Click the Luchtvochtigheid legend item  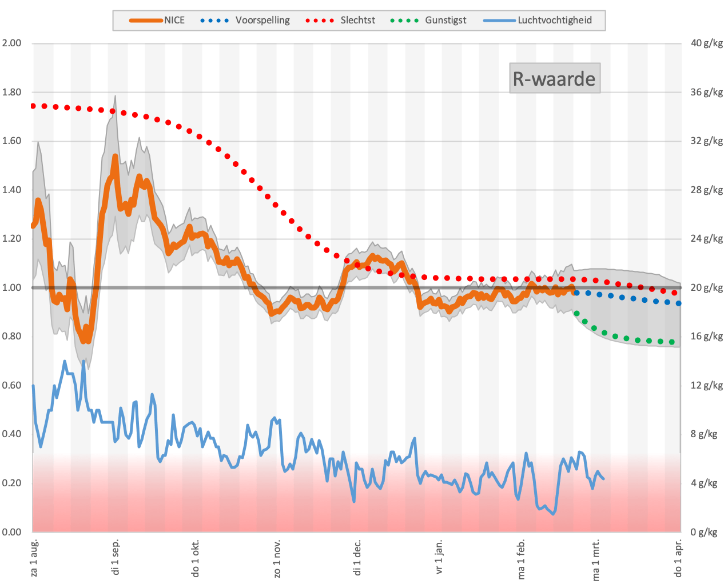(x=538, y=20)
